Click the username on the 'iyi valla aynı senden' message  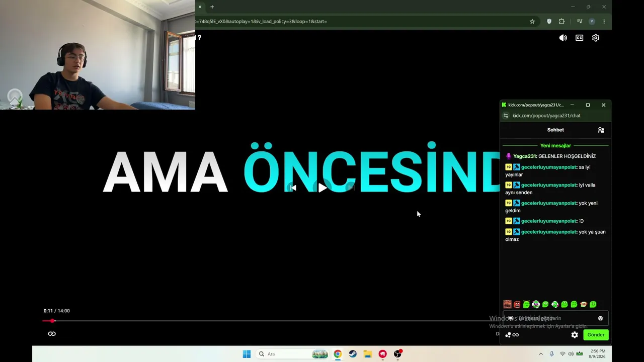[x=549, y=185]
